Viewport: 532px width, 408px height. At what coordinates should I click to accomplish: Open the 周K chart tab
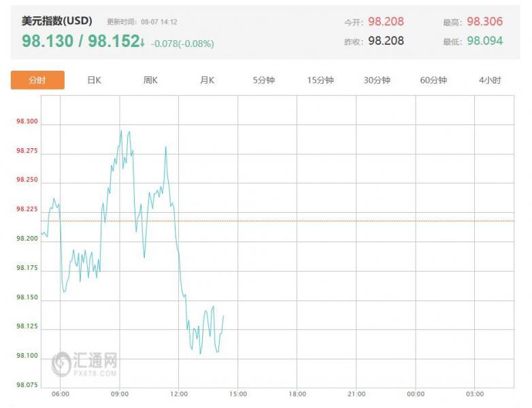click(150, 80)
